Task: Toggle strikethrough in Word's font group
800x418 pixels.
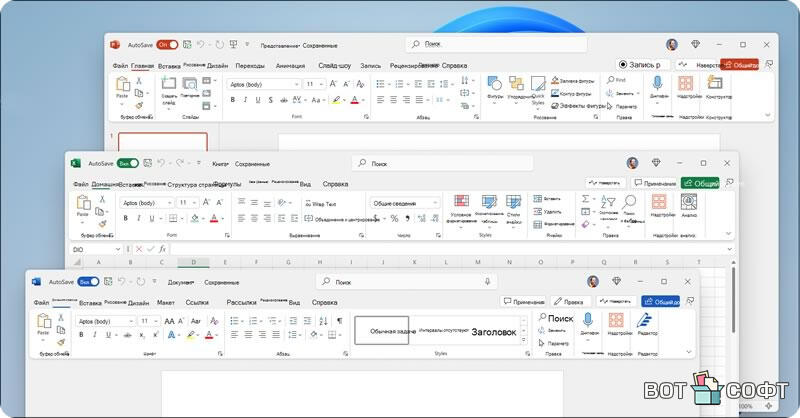Action: (128, 335)
